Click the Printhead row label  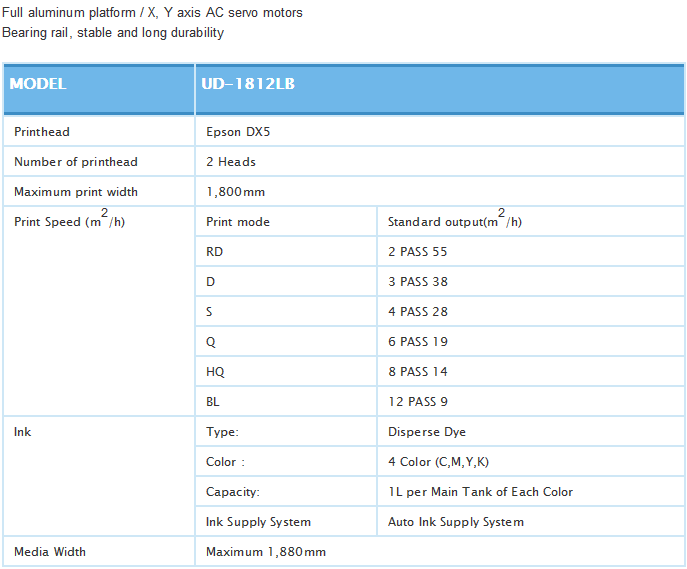(42, 132)
